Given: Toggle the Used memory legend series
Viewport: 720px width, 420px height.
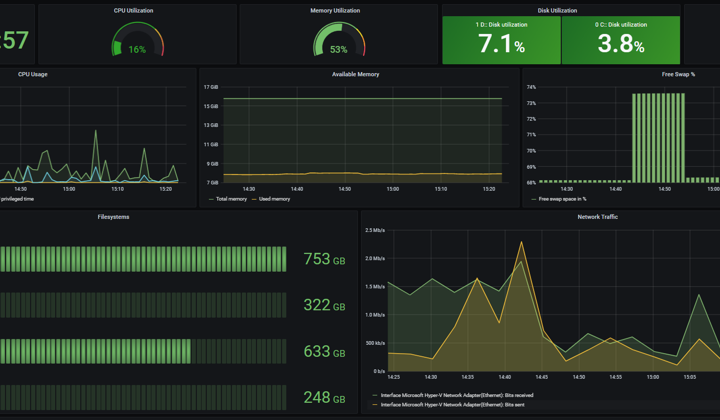Looking at the screenshot, I should [271, 199].
